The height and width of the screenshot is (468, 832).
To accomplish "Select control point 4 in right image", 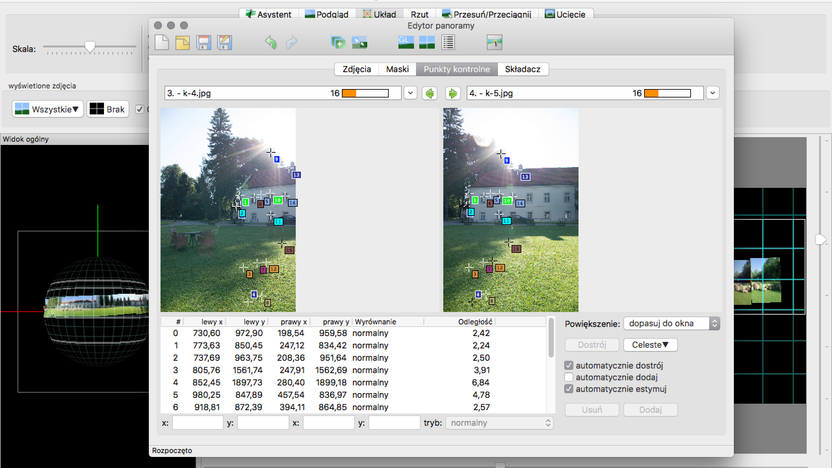I will point(478,294).
